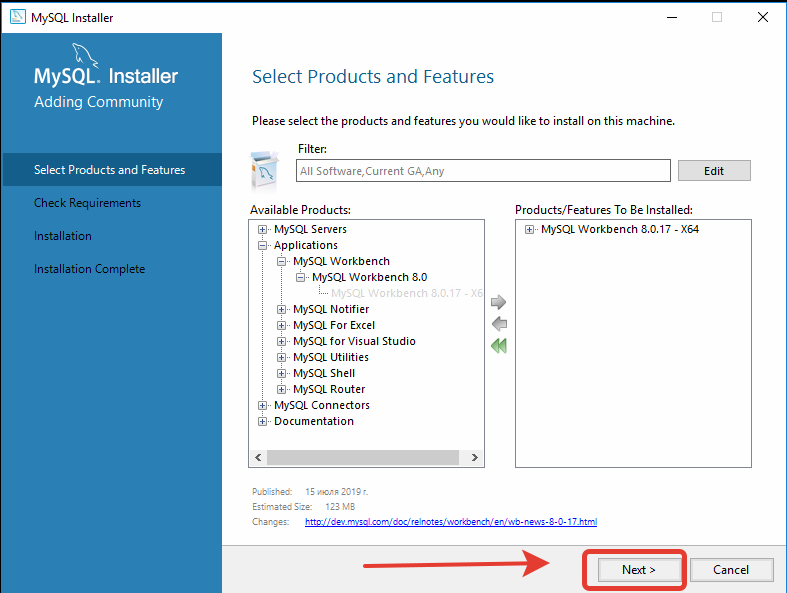Select the greyed-out MySQL Workbench 8.0.17 item
The image size is (787, 593).
(407, 293)
